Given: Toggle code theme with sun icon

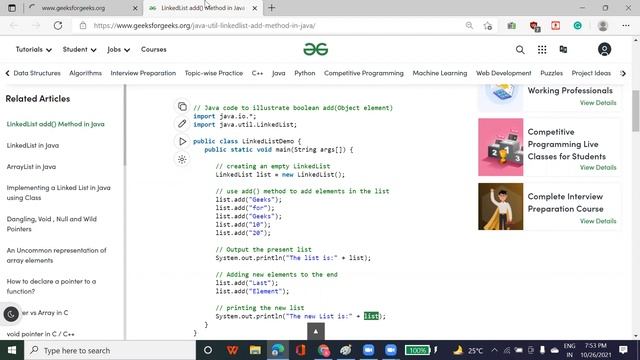Looking at the screenshot, I should tap(182, 159).
